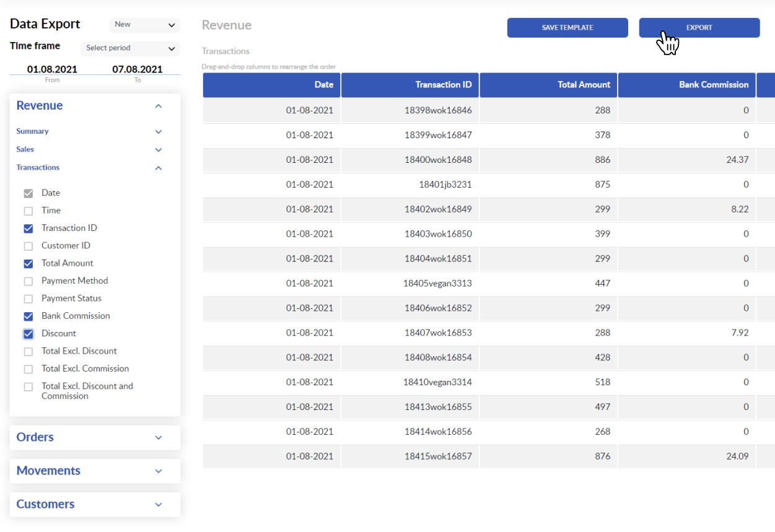Select the To date 07.08.2021

click(137, 69)
